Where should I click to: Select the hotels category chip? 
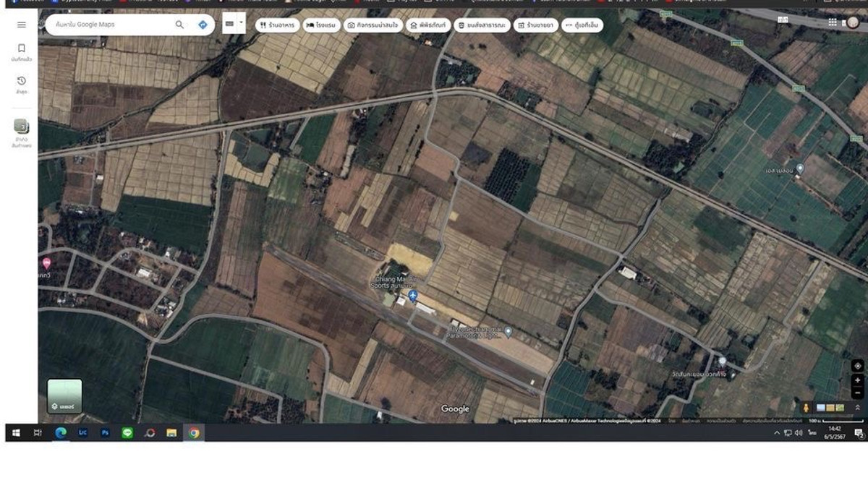320,25
